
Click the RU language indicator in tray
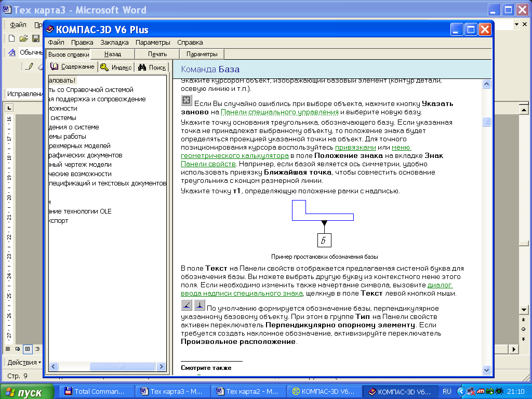pos(447,392)
